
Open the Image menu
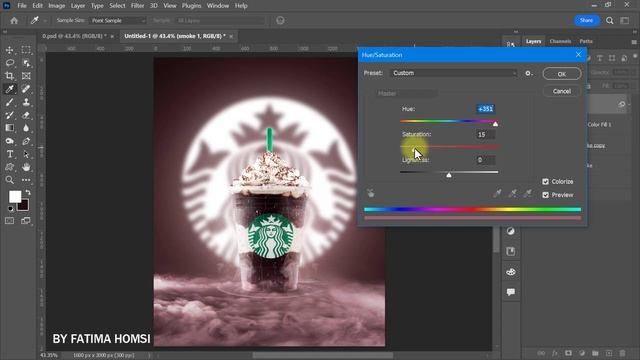coord(57,6)
